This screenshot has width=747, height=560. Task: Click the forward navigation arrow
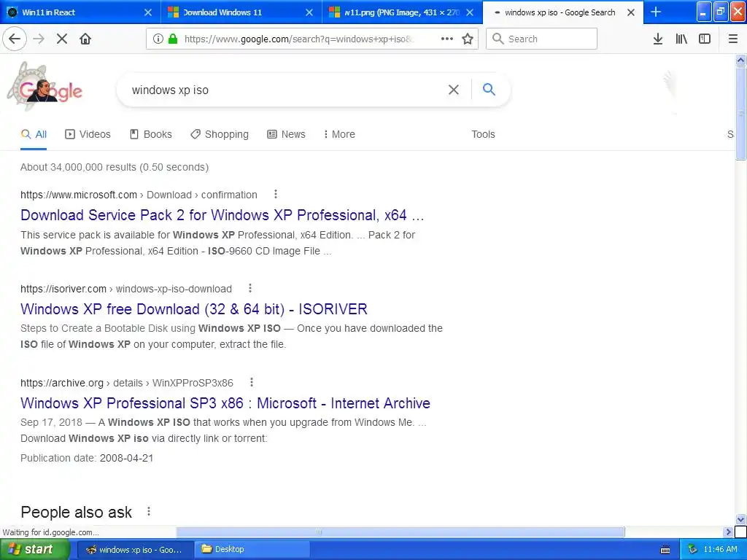(39, 39)
